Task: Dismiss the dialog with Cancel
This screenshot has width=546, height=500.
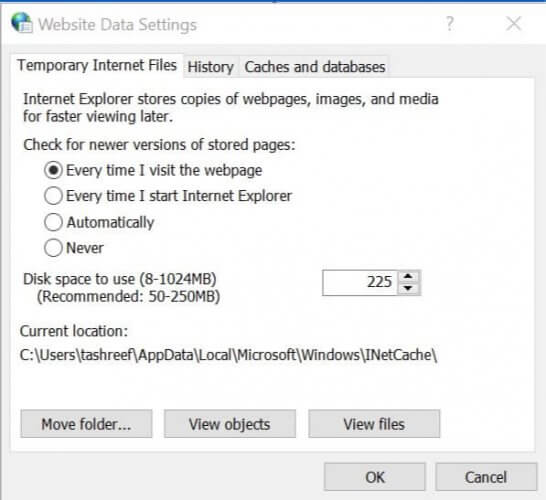Action: [486, 477]
